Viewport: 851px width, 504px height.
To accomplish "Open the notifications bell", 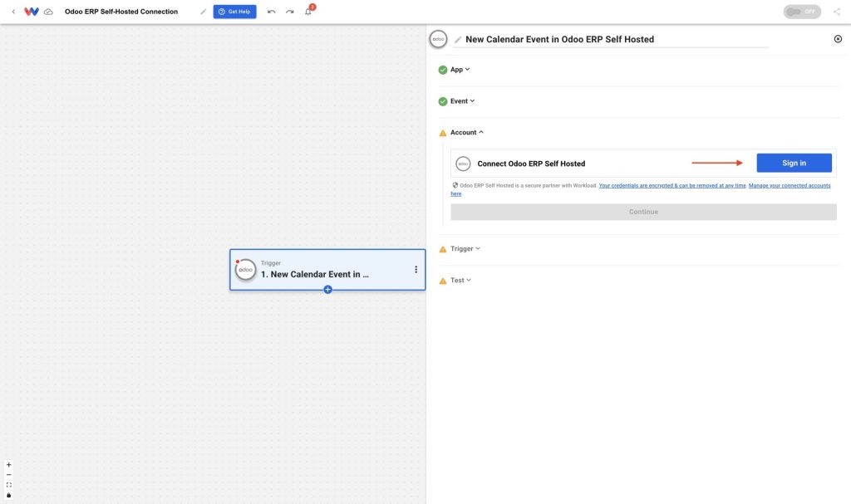I will pyautogui.click(x=308, y=12).
